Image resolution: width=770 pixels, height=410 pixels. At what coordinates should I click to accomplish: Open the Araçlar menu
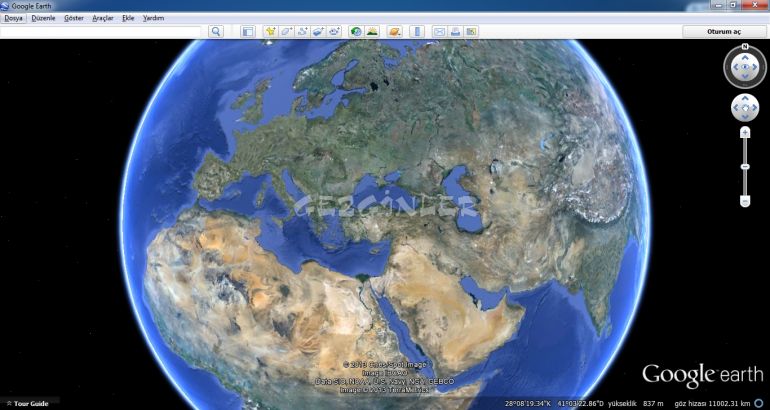pos(103,18)
